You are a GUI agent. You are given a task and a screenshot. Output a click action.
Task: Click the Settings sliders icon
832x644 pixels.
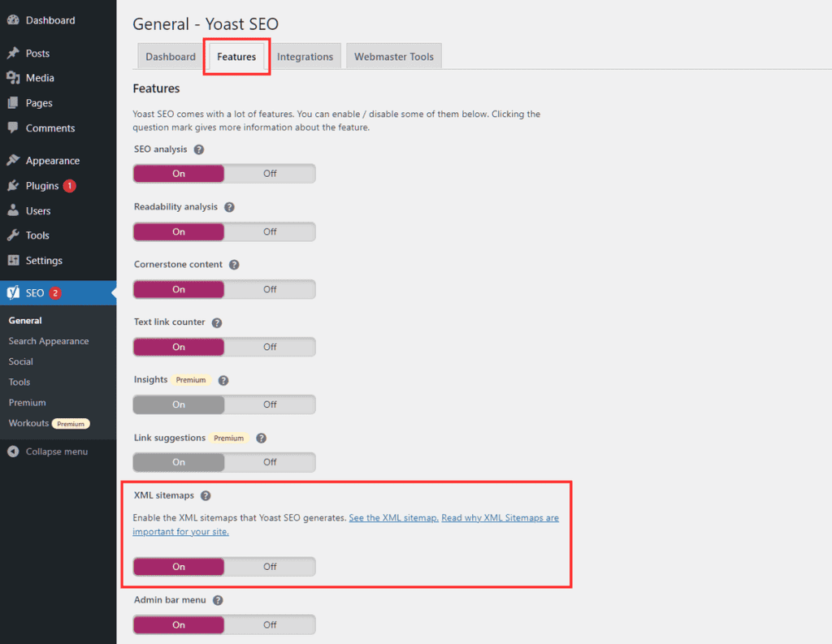[13, 261]
